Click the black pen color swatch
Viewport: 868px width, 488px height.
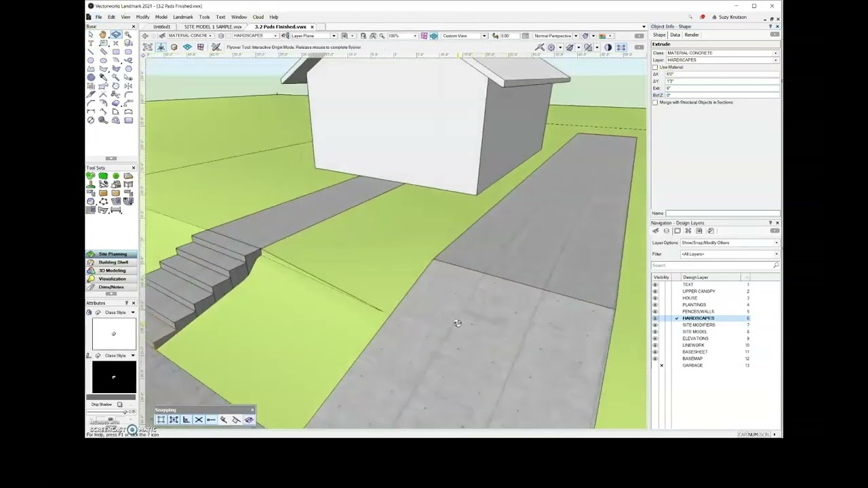pyautogui.click(x=114, y=377)
